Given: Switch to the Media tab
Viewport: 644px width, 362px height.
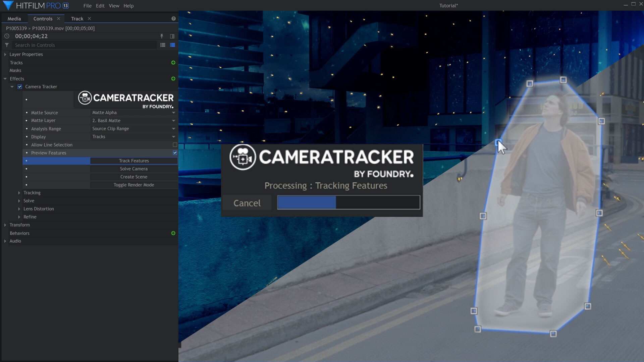Looking at the screenshot, I should point(14,19).
